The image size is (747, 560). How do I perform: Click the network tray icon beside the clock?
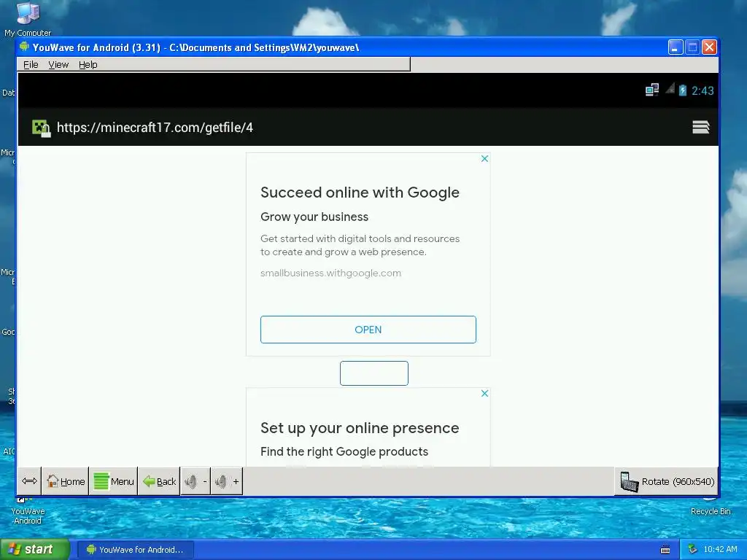(693, 549)
